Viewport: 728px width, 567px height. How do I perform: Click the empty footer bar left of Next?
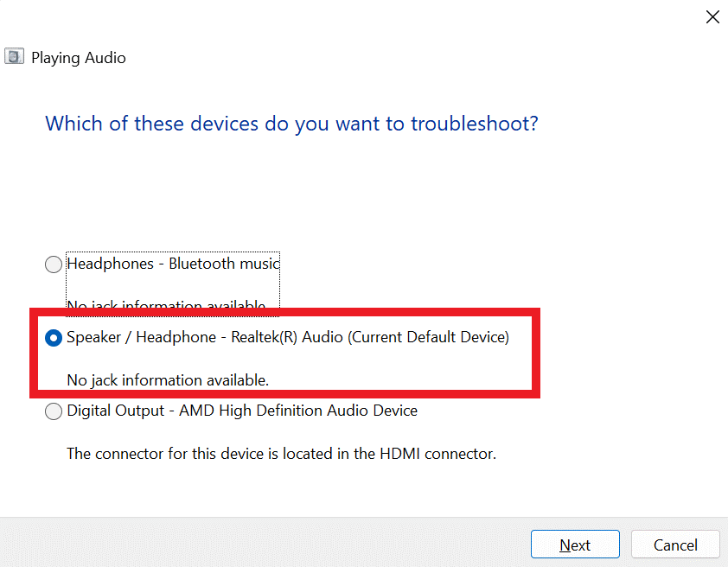(259, 543)
